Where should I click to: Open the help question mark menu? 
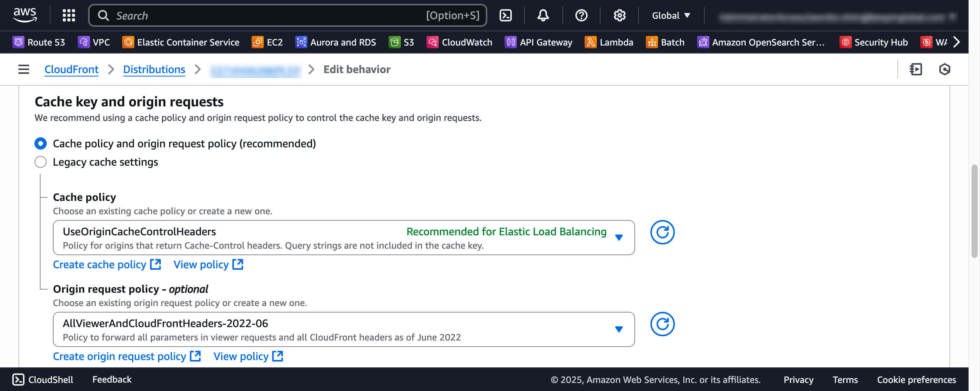pos(581,15)
